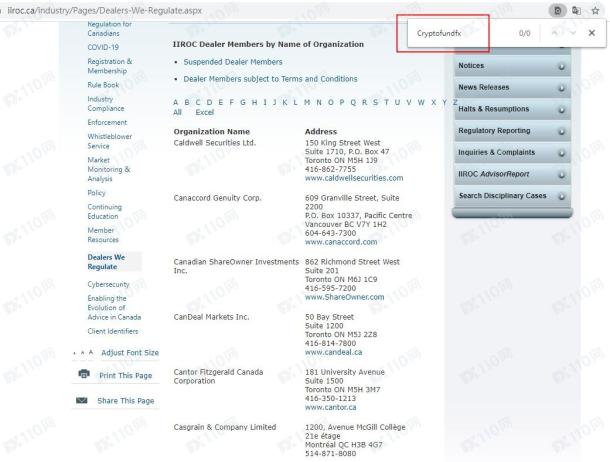Click the translate page icon in address bar
The width and height of the screenshot is (610, 462).
tap(577, 10)
